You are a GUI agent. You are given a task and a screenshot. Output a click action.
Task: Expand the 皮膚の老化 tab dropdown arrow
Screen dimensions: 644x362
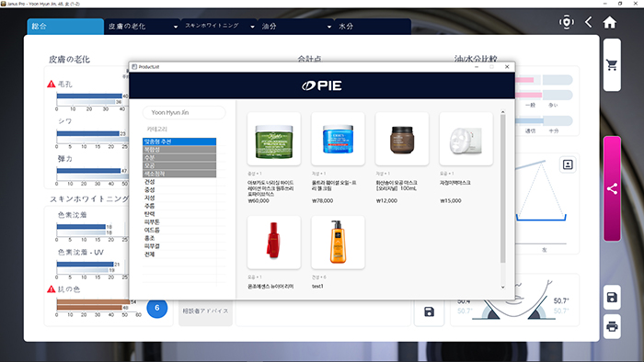[176, 27]
